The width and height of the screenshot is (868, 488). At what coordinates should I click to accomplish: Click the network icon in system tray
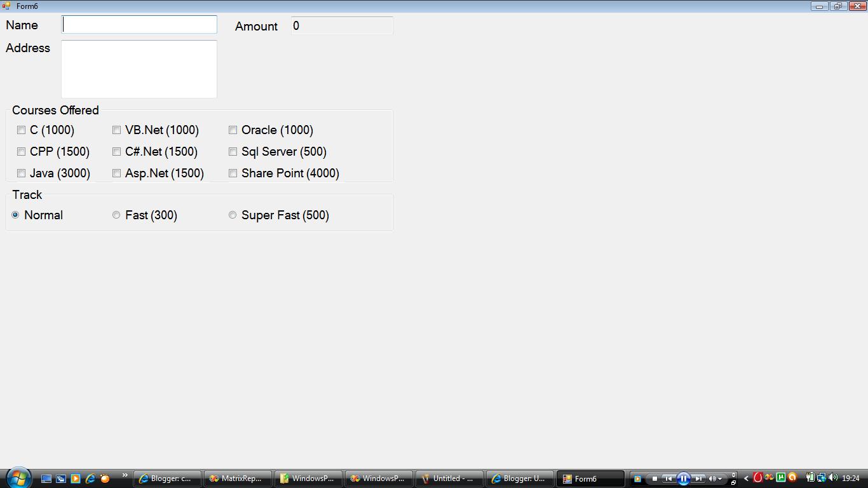(x=822, y=478)
